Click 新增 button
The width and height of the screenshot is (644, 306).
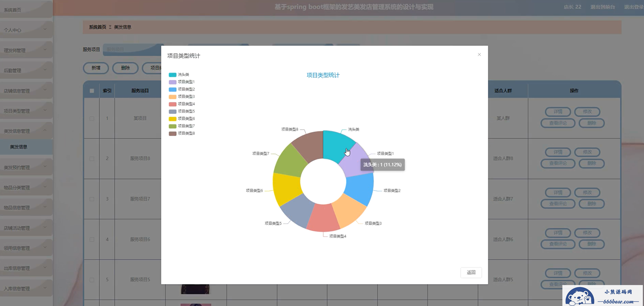(96, 68)
